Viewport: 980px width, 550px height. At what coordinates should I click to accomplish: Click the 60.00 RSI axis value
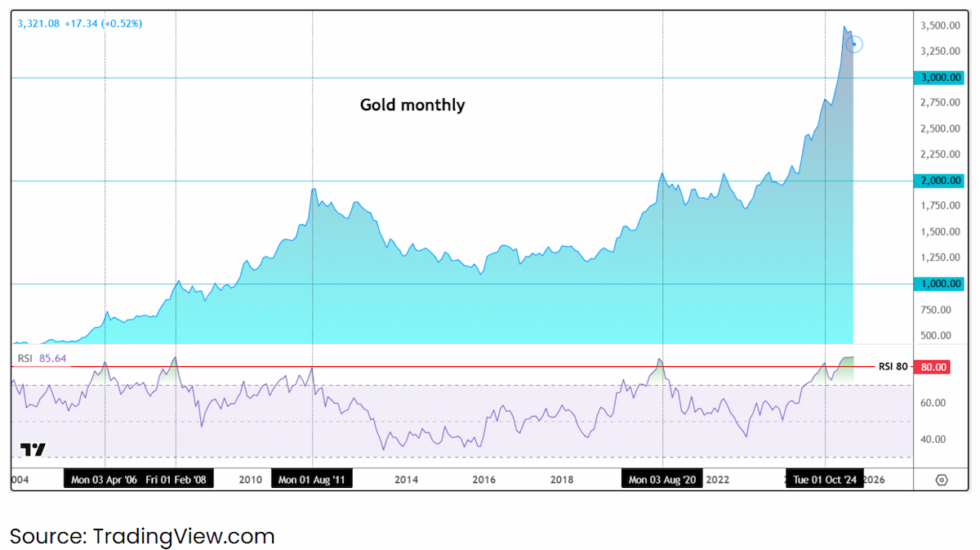933,403
